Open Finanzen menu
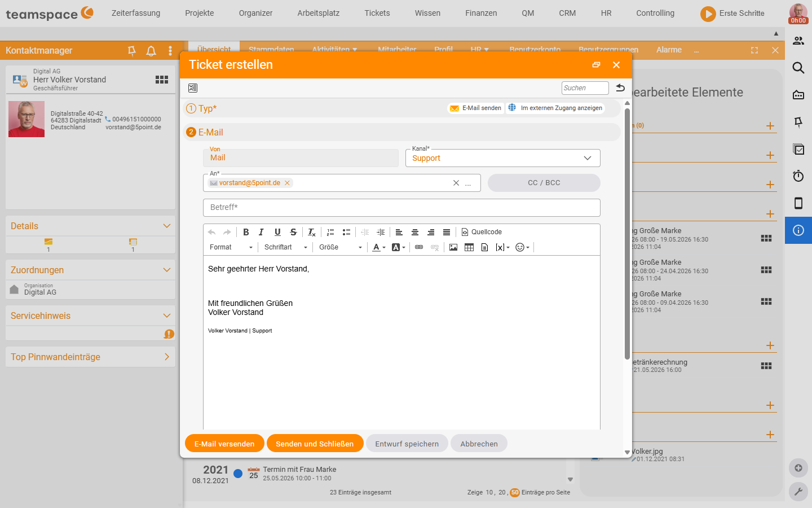This screenshot has width=812, height=508. click(x=481, y=13)
